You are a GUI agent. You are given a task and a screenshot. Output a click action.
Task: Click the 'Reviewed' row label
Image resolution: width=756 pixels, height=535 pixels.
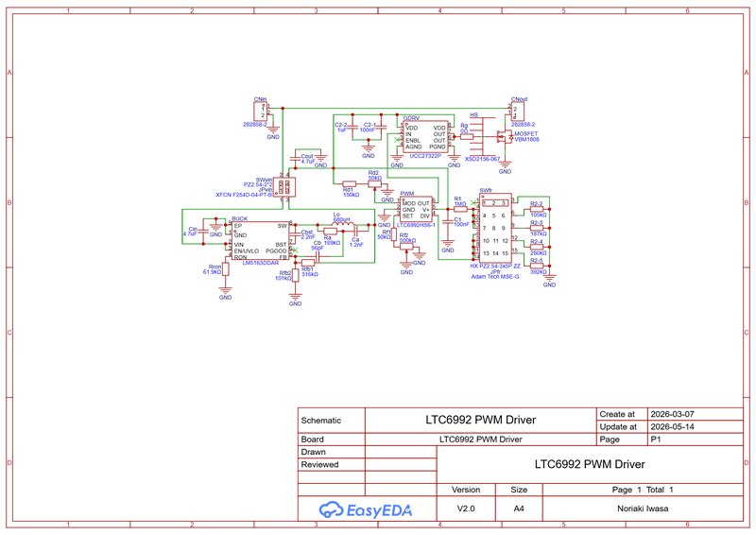coord(319,464)
